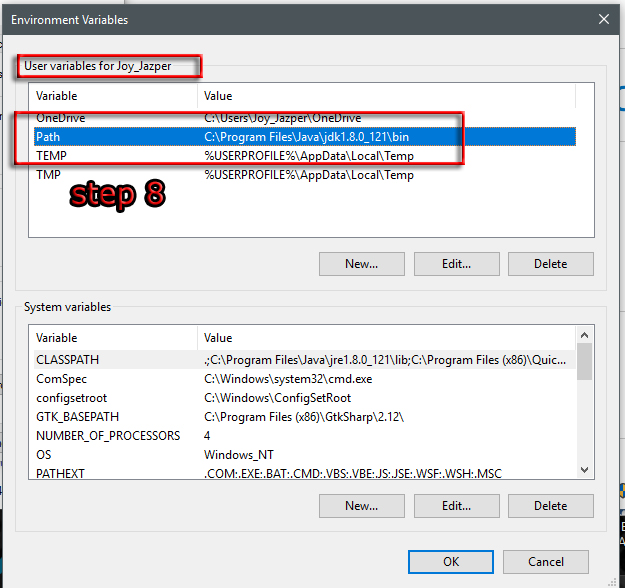Screen dimensions: 625x588
Task: Select the PATHEXT system variable
Action: pos(305,473)
